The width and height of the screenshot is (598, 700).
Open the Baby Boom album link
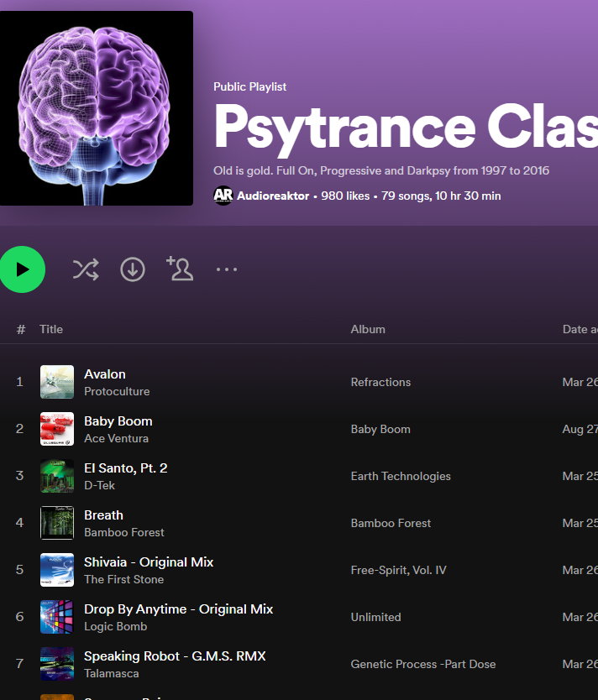coord(380,429)
